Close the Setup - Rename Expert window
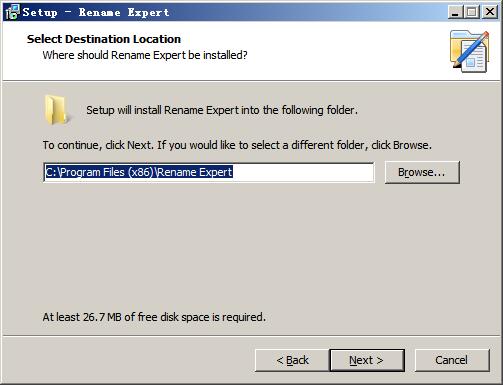Image resolution: width=503 pixels, height=385 pixels. 490,12
